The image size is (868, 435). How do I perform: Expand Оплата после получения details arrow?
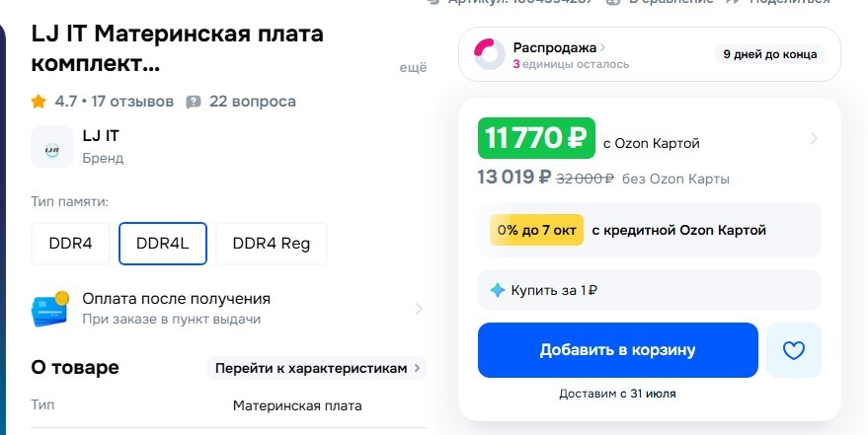pyautogui.click(x=419, y=309)
